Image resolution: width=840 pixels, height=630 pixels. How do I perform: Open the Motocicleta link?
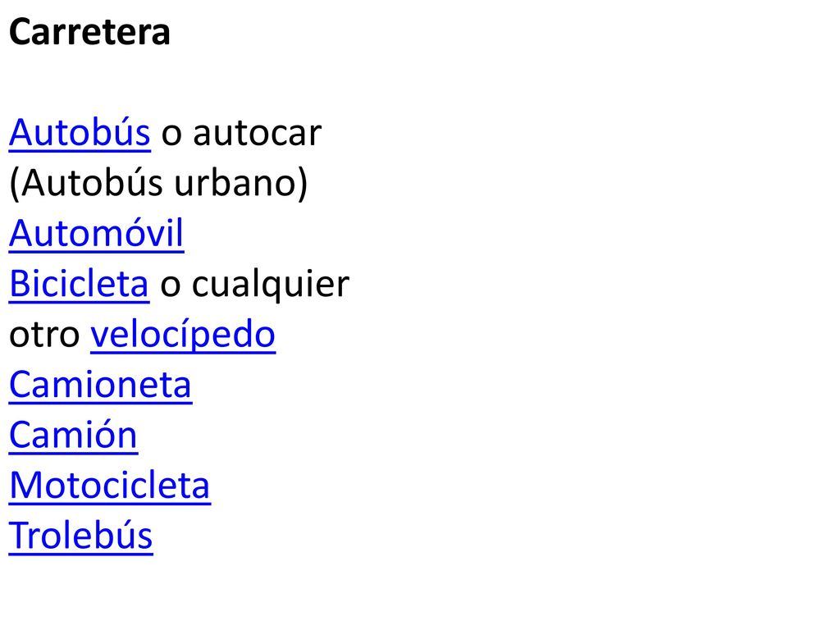tap(110, 486)
